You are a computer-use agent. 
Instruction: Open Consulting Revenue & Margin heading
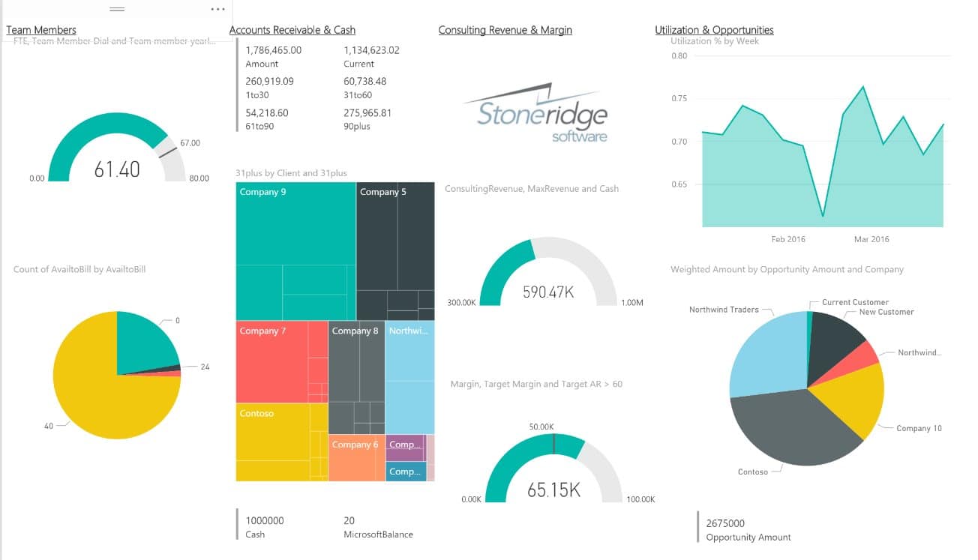505,30
